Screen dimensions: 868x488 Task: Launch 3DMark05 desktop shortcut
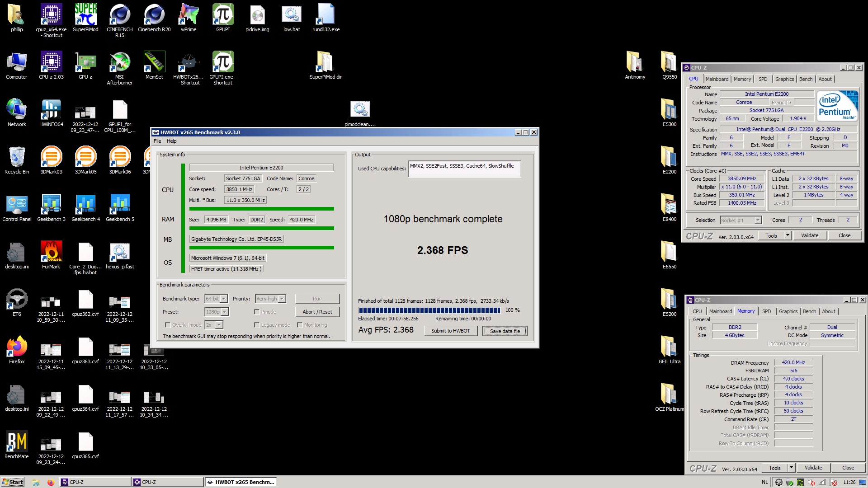(x=85, y=160)
